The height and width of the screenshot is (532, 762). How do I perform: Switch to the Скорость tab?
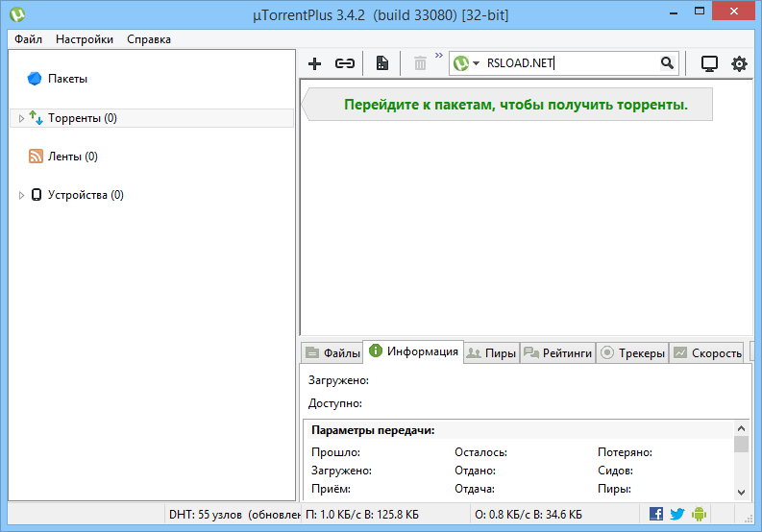point(708,352)
